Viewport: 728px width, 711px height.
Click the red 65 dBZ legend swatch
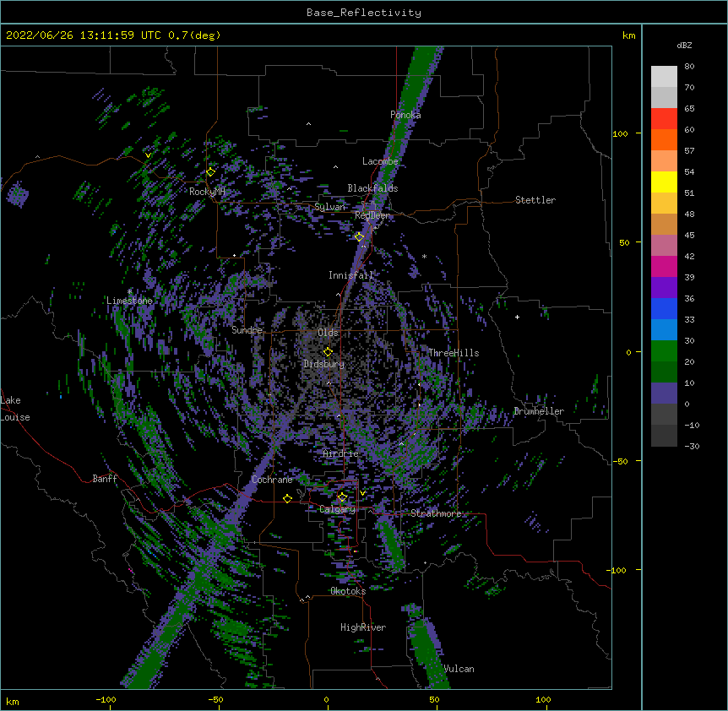pyautogui.click(x=664, y=119)
